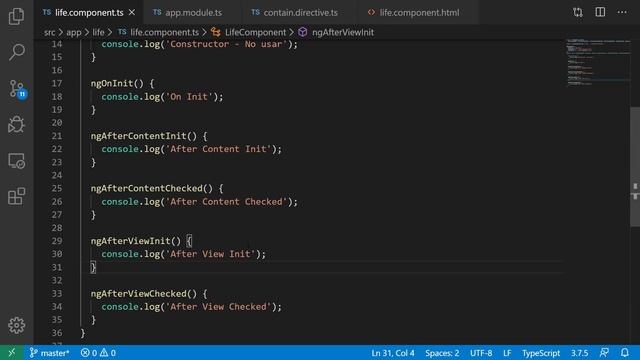640x360 pixels.
Task: Click the vertical scrollbar thumb of the editor
Action: [x=635, y=167]
